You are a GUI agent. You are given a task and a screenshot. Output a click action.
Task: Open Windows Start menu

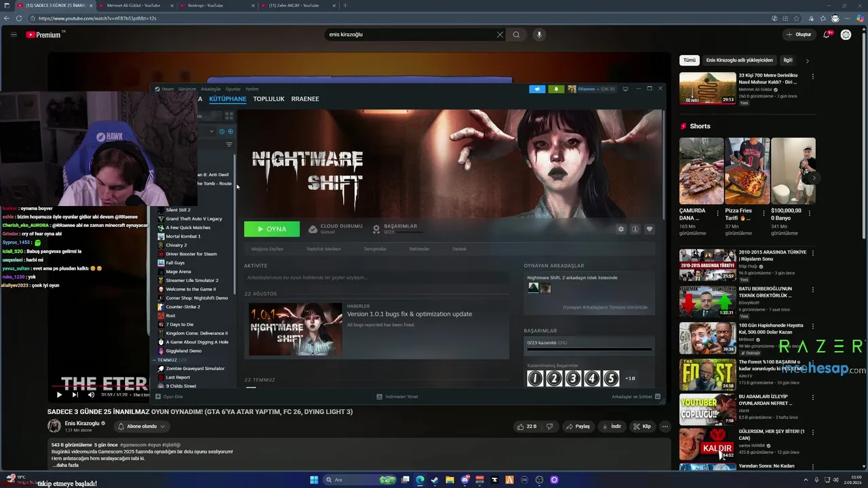[x=314, y=480]
